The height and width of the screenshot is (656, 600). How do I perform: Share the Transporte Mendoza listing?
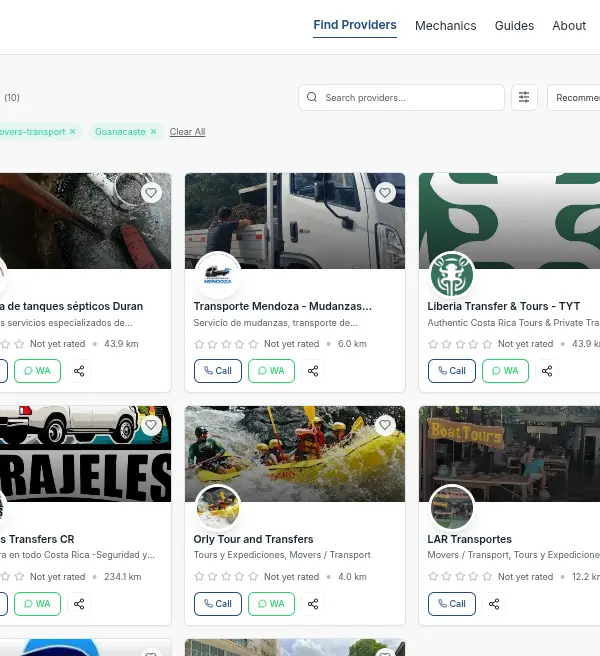(x=313, y=371)
